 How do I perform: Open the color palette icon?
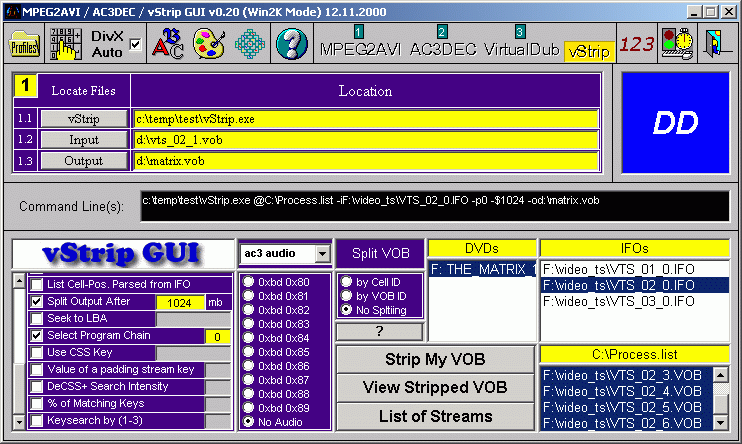(x=209, y=44)
